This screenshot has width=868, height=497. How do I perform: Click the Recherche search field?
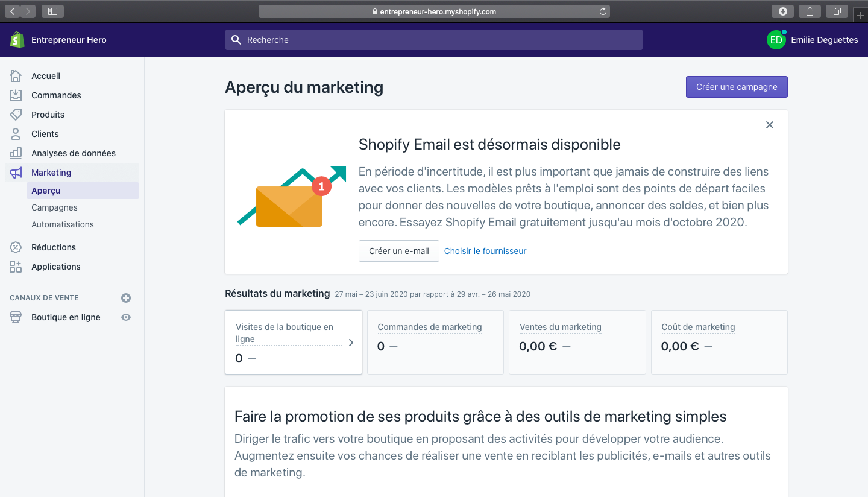pyautogui.click(x=434, y=40)
